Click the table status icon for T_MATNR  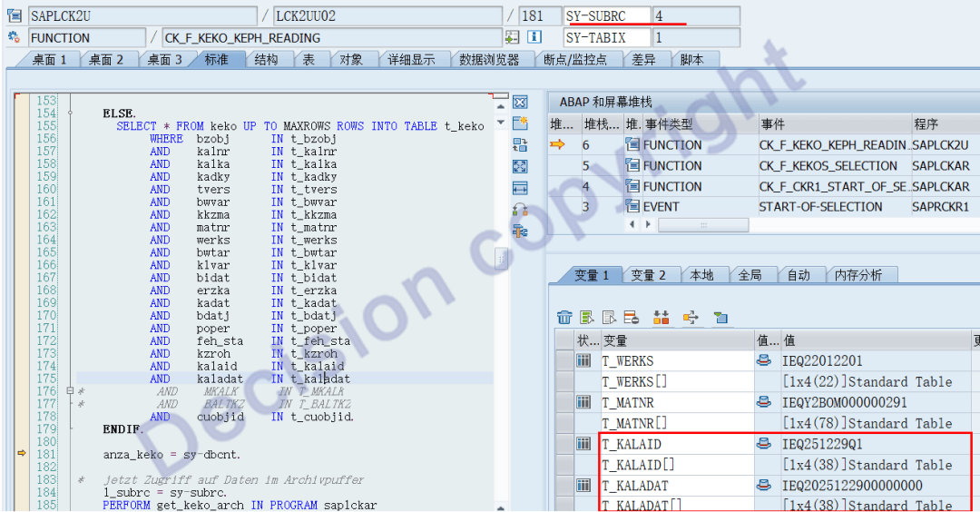point(585,402)
